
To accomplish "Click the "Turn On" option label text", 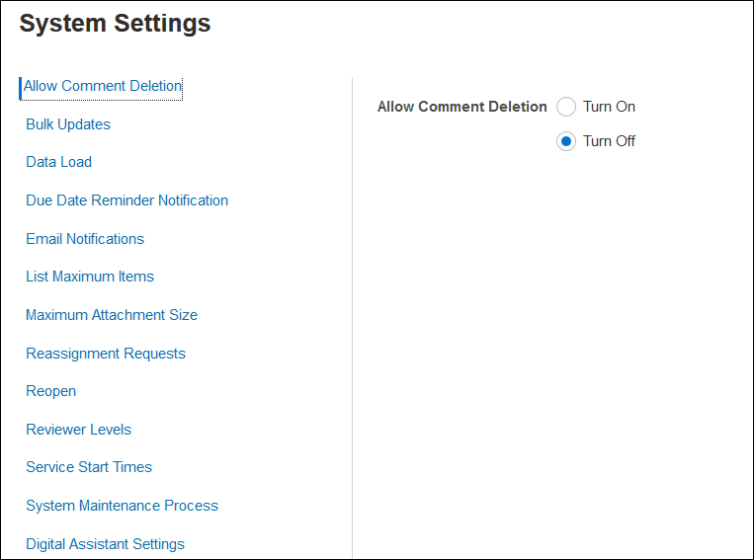I will tap(609, 107).
